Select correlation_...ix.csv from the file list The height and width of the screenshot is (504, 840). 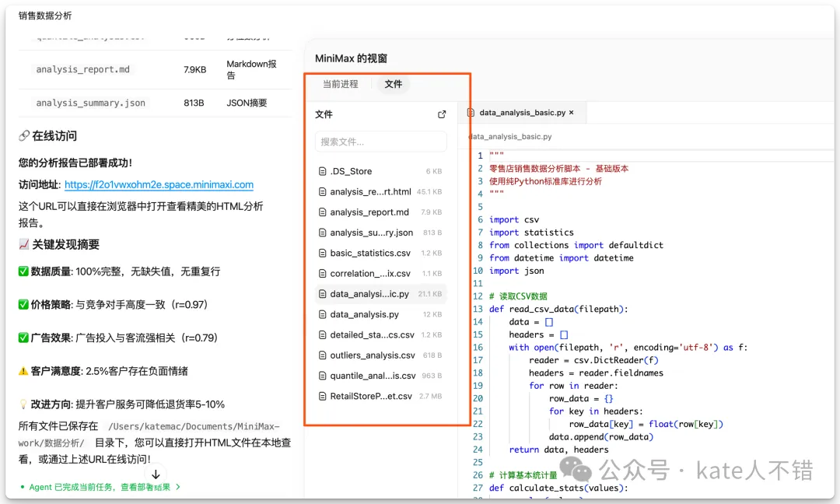click(x=369, y=274)
